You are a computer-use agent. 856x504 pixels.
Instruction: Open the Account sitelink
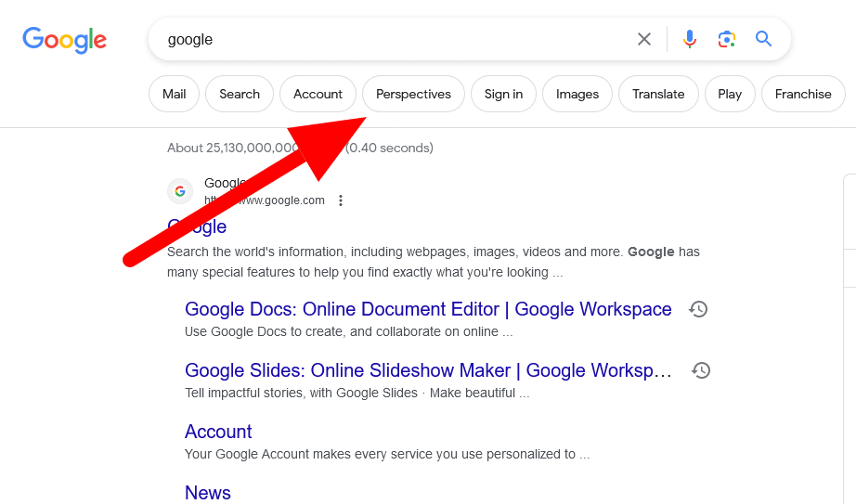tap(218, 432)
